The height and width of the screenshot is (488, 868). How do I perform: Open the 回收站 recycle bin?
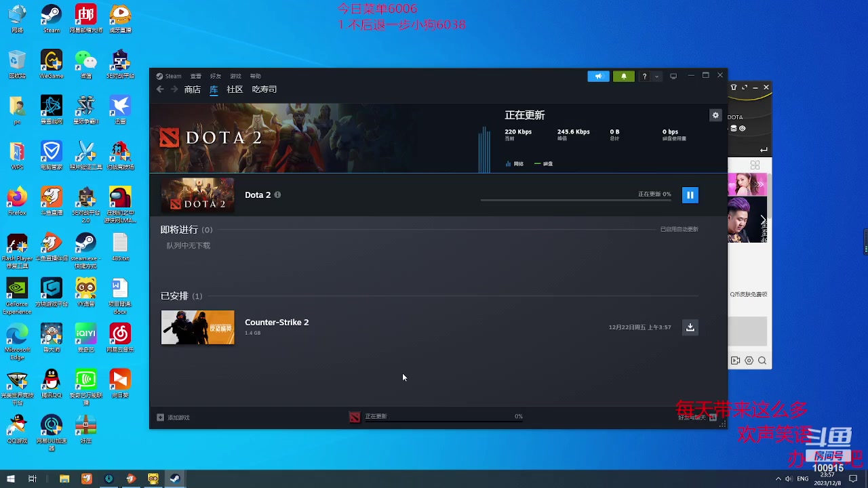[17, 64]
